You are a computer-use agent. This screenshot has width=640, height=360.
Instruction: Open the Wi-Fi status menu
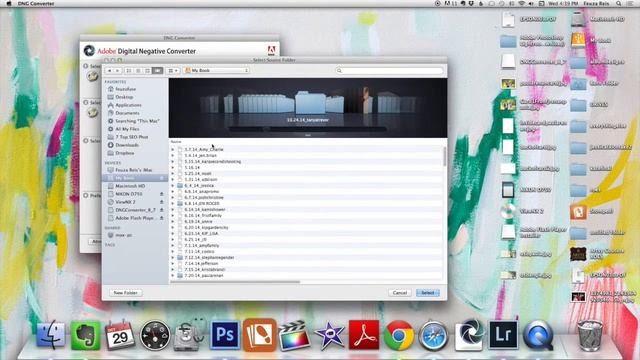(521, 3)
